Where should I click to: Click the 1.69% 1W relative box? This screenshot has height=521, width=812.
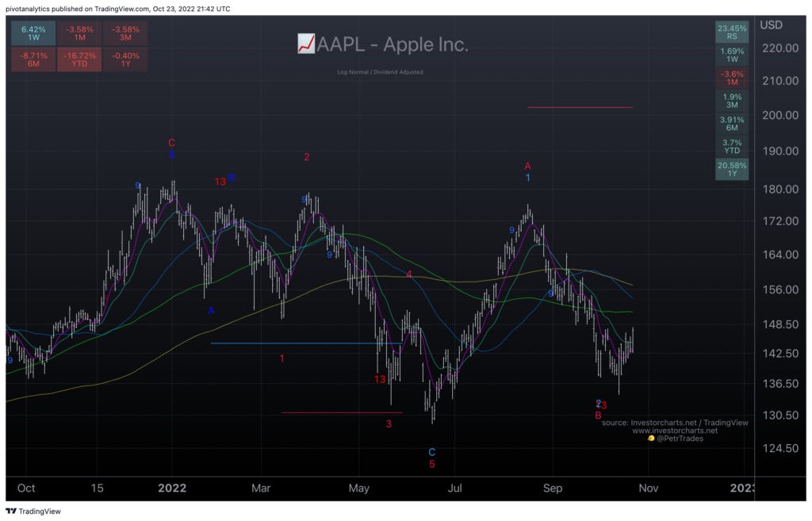(732, 55)
